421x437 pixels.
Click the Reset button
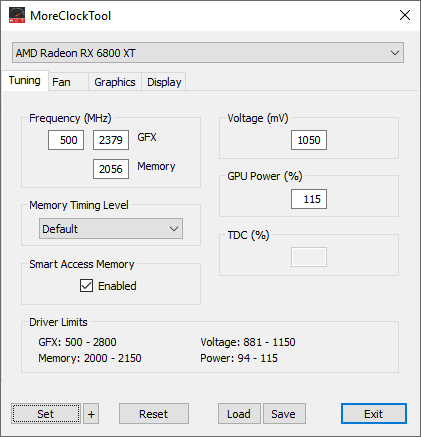point(154,414)
